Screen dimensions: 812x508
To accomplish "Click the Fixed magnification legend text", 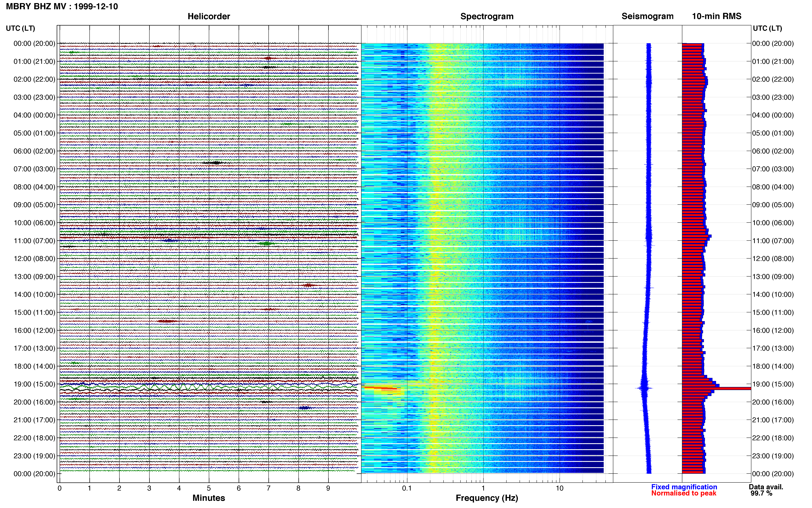I will [x=684, y=487].
